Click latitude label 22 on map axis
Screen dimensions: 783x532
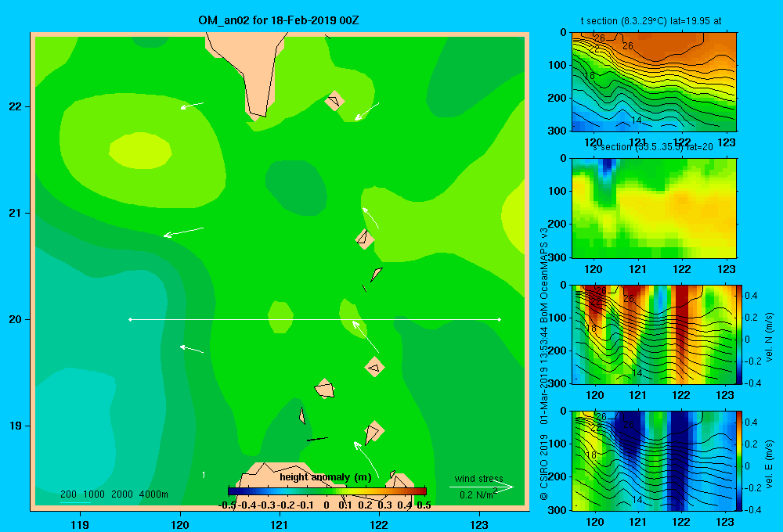click(x=16, y=106)
